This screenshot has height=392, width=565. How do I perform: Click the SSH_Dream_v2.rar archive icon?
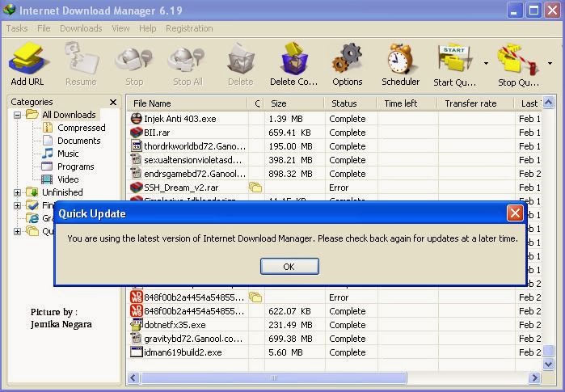coord(137,188)
